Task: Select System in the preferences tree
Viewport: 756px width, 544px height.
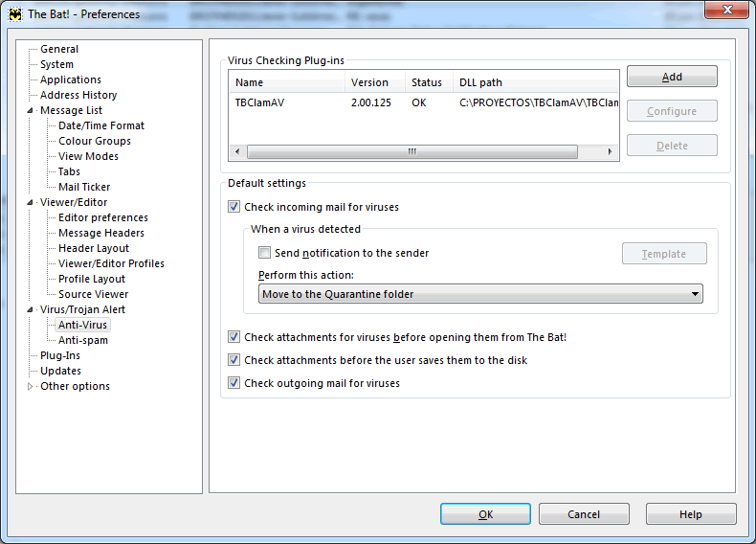Action: (56, 64)
